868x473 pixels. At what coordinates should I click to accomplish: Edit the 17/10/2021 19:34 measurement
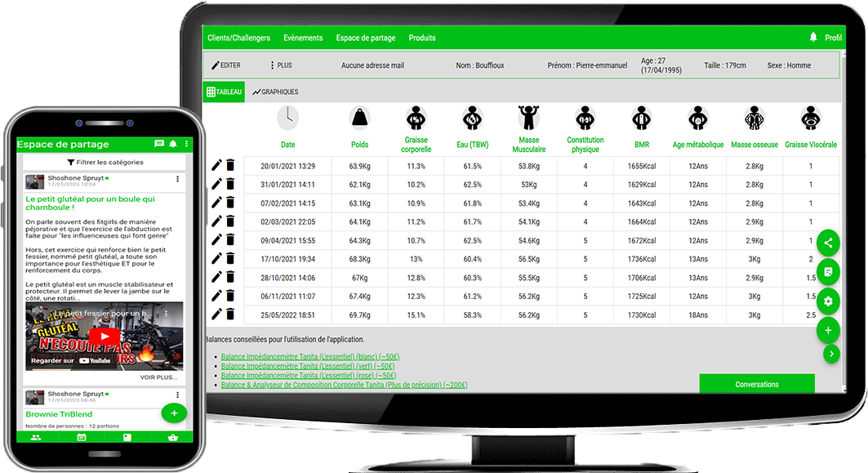pos(216,258)
